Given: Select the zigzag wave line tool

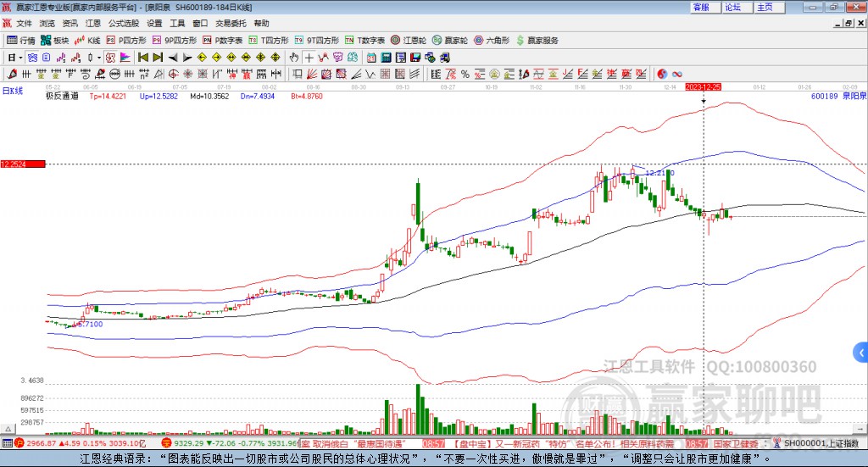Looking at the screenshot, I should (371, 74).
